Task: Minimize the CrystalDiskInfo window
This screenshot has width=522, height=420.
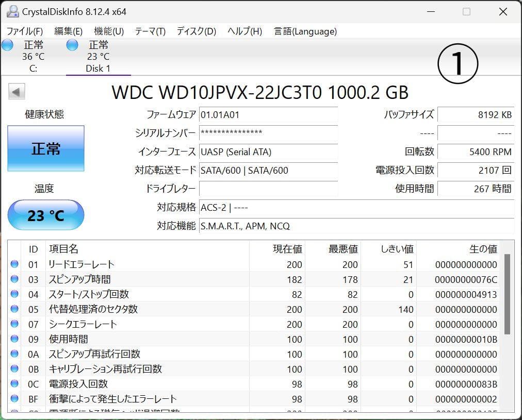Action: pos(431,12)
